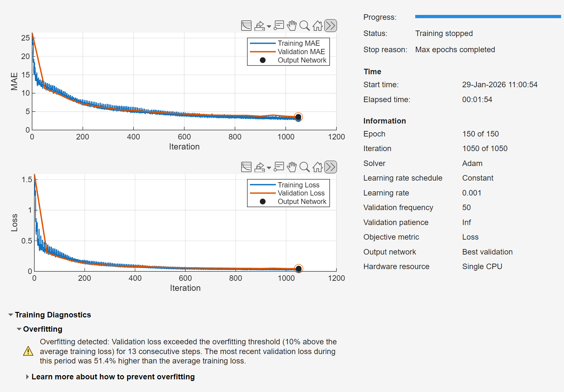Collapse the Overfitting subsection
This screenshot has height=392, width=564.
coord(19,329)
